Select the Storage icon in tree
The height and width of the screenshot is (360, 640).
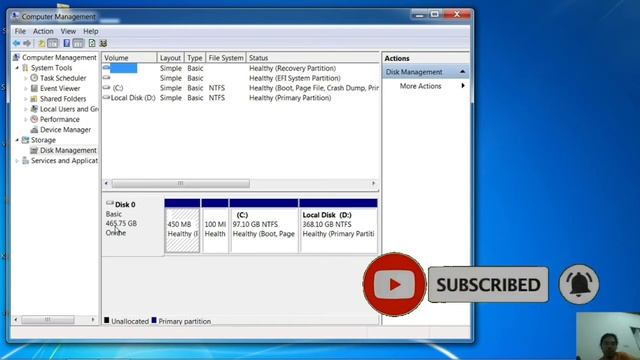click(x=25, y=140)
